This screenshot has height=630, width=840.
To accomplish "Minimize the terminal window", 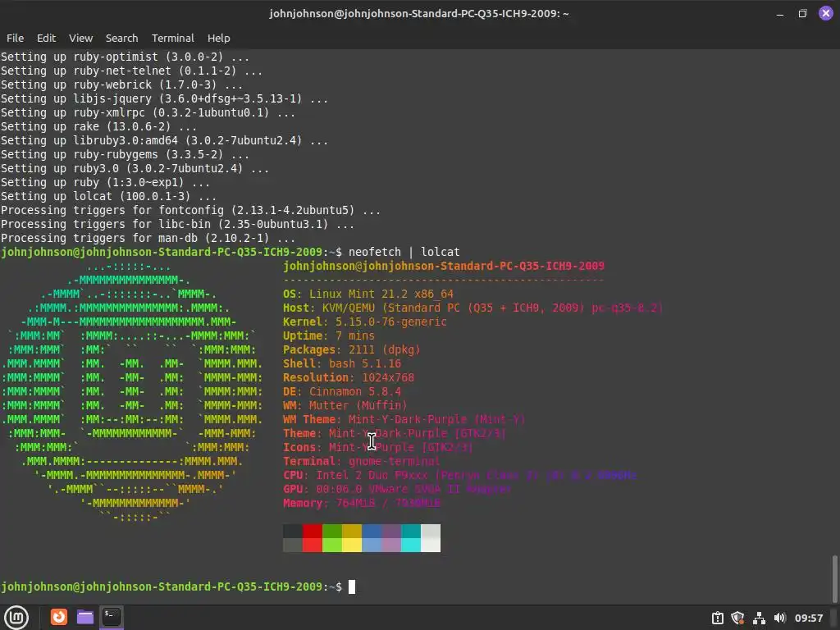I will coord(780,13).
